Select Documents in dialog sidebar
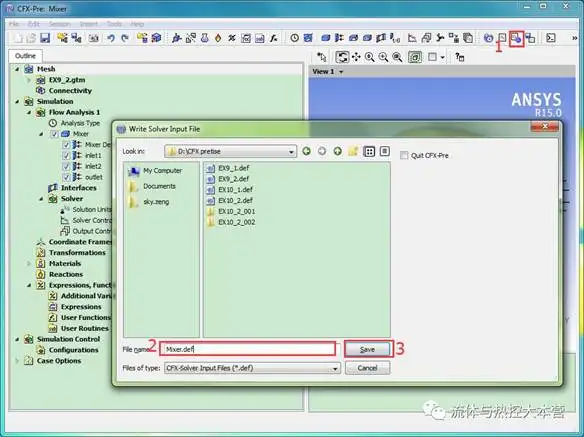The image size is (584, 437). (x=152, y=186)
